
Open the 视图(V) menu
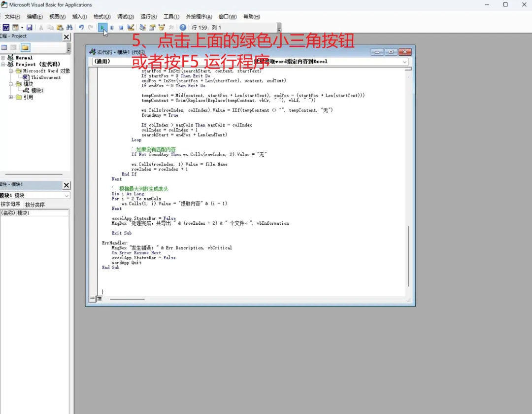click(57, 17)
